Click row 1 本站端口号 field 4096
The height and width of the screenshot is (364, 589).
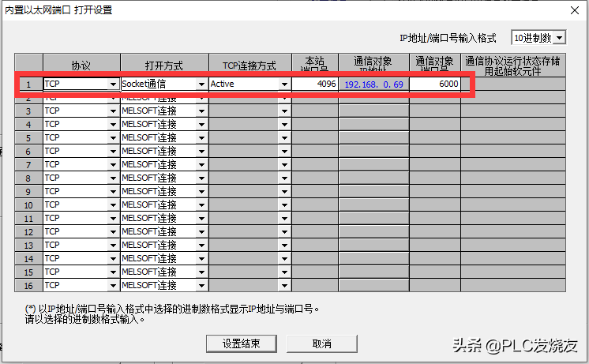coord(315,84)
